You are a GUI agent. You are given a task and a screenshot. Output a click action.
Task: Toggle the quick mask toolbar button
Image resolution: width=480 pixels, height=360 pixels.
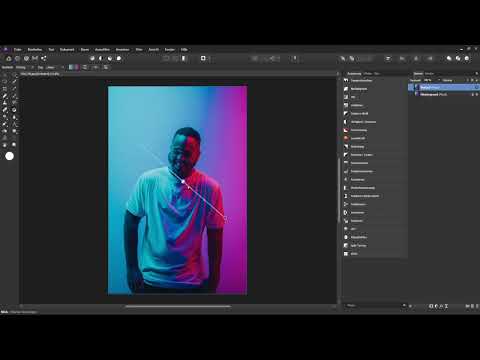pyautogui.click(x=203, y=58)
